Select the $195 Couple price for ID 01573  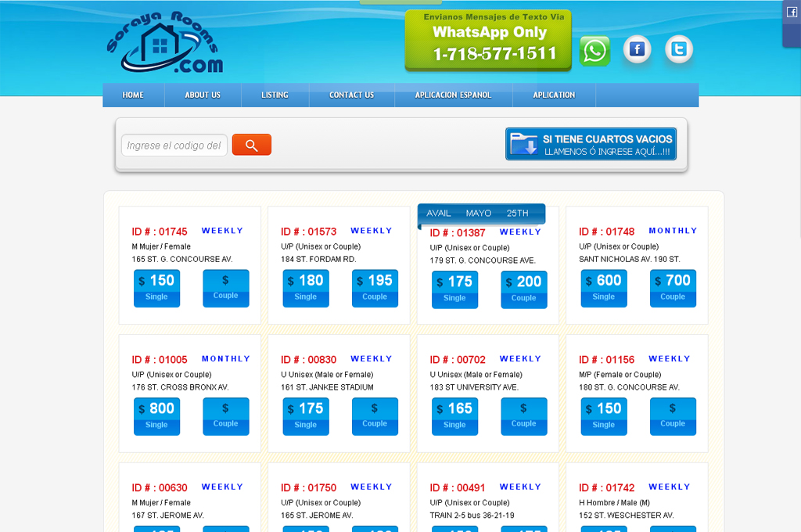pos(375,288)
